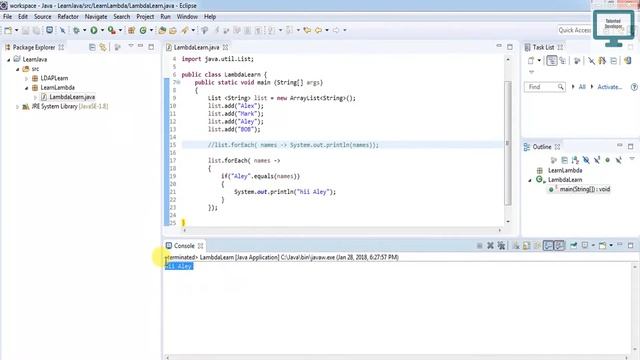This screenshot has width=640, height=360.
Task: Open the Navigate menu
Action: click(x=96, y=17)
